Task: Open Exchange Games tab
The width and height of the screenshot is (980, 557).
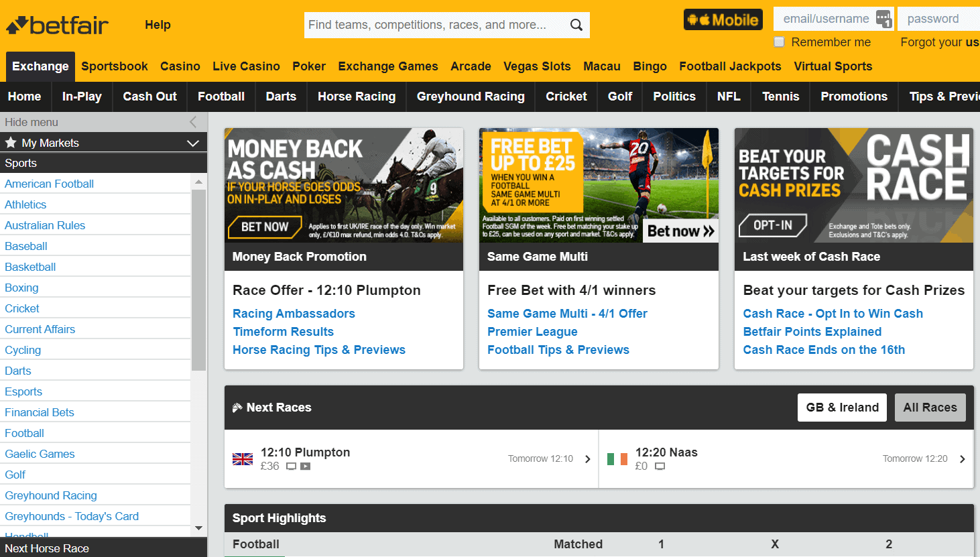Action: tap(388, 66)
